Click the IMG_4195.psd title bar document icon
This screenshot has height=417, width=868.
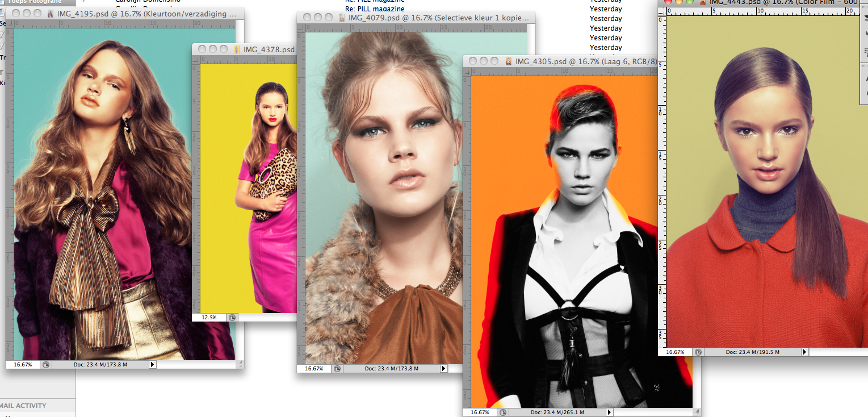click(52, 14)
